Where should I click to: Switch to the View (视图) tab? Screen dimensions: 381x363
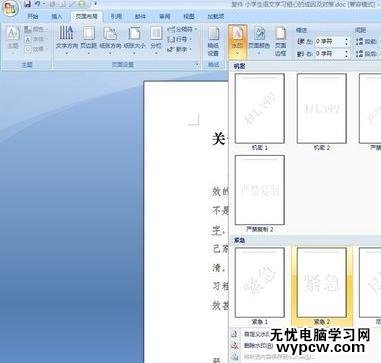point(189,16)
